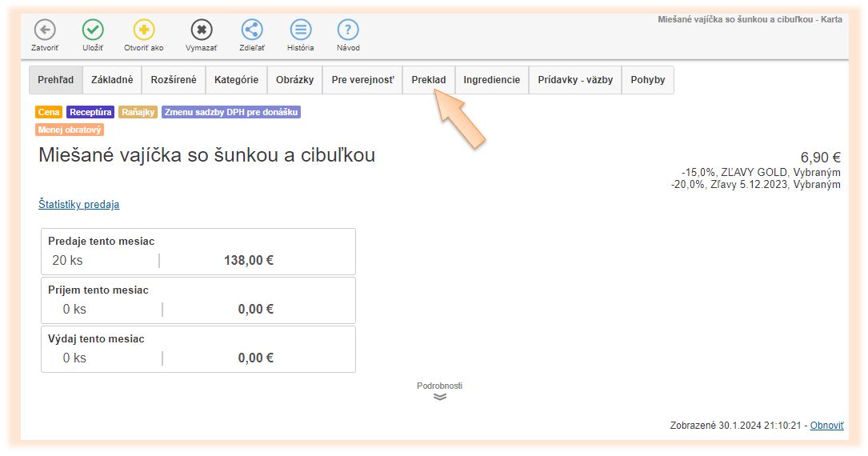Image resolution: width=868 pixels, height=456 pixels.
Task: Save the card with the Uložiť icon
Action: click(x=93, y=30)
